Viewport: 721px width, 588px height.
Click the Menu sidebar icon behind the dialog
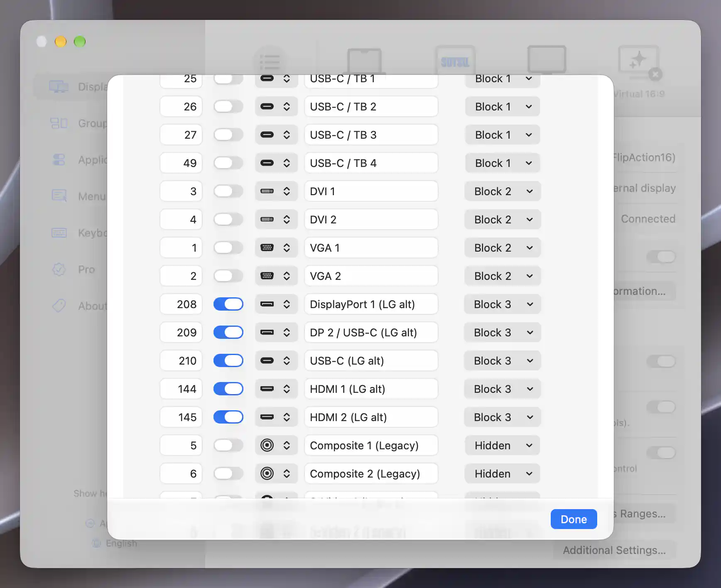[59, 196]
